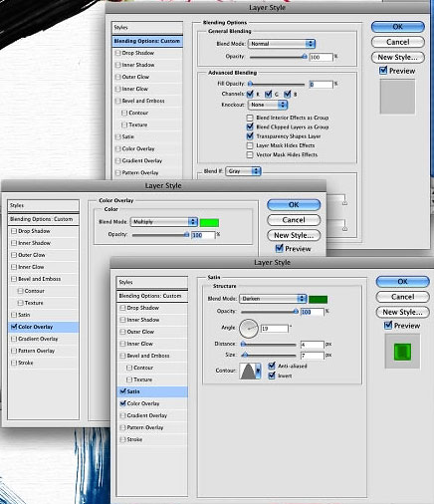
Task: Select Satin in the Satin dialog styles list
Action: pos(152,391)
